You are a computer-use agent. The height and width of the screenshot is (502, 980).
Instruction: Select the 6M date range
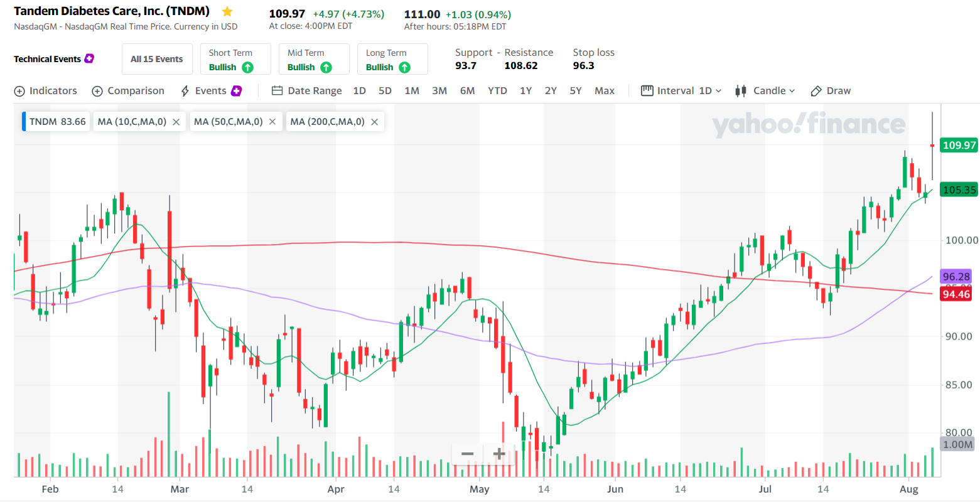pyautogui.click(x=467, y=91)
